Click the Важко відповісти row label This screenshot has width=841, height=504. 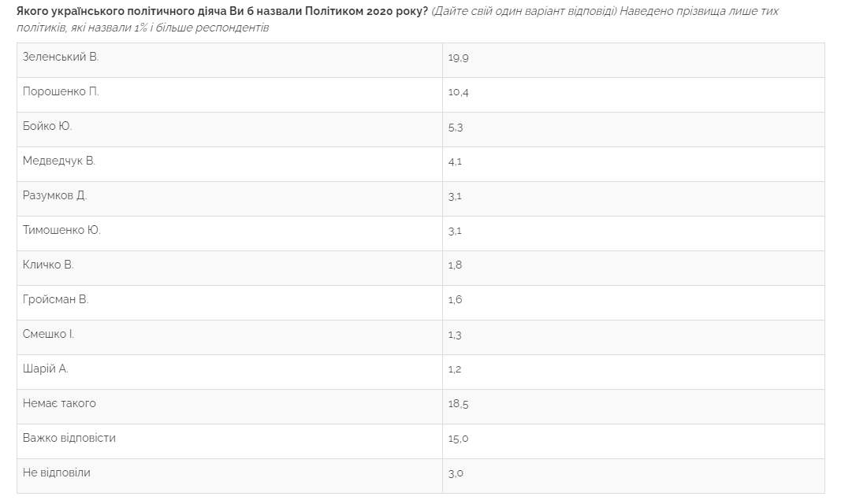(x=69, y=439)
